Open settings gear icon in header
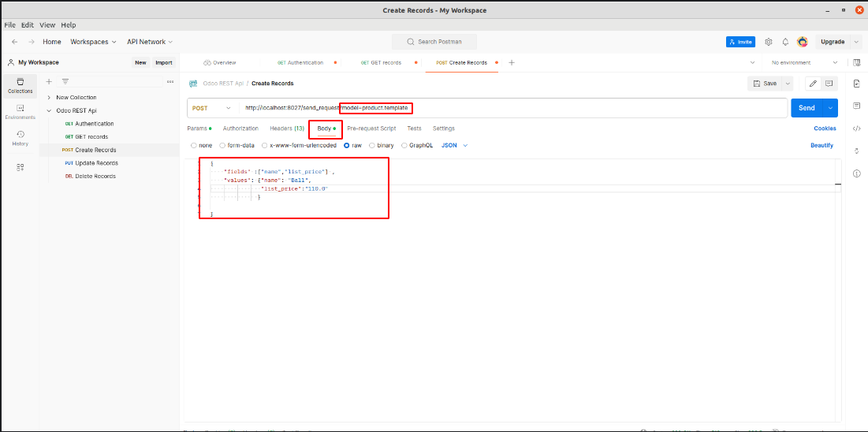The height and width of the screenshot is (432, 868). click(769, 42)
